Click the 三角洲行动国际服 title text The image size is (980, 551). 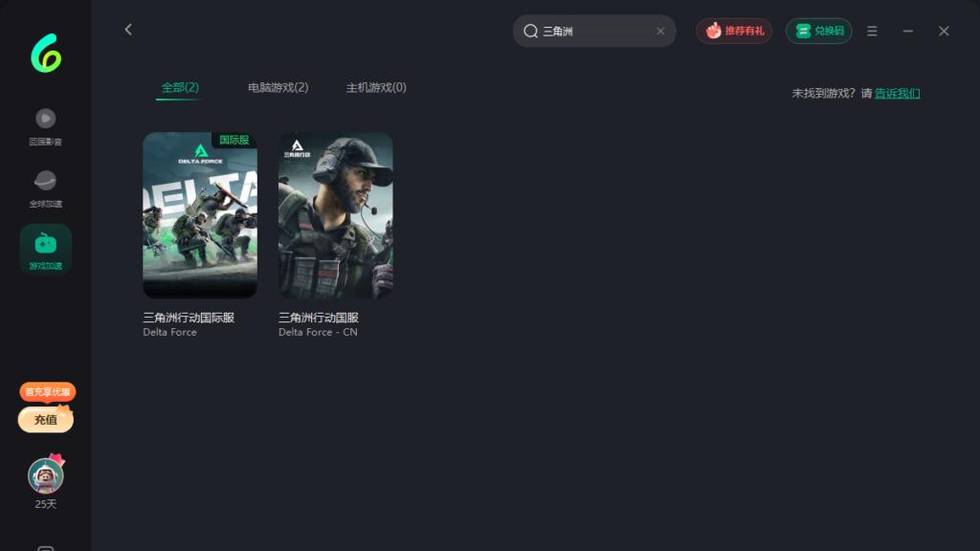pyautogui.click(x=189, y=318)
